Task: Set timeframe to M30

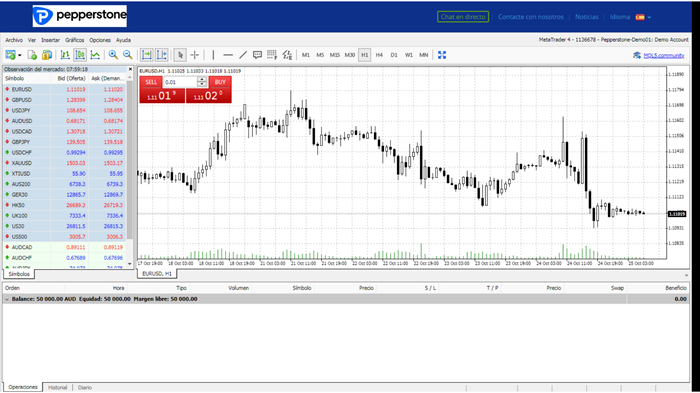Action: 350,55
